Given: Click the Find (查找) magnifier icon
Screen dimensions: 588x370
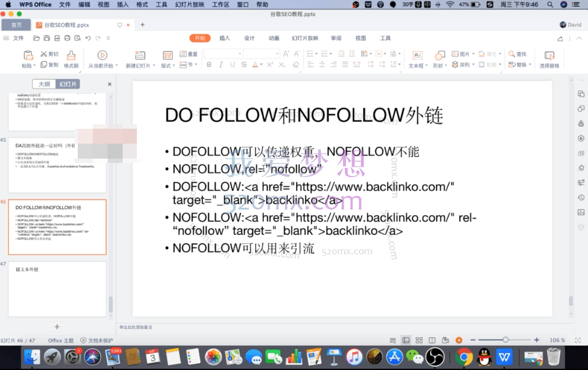Looking at the screenshot, I should click(x=512, y=54).
